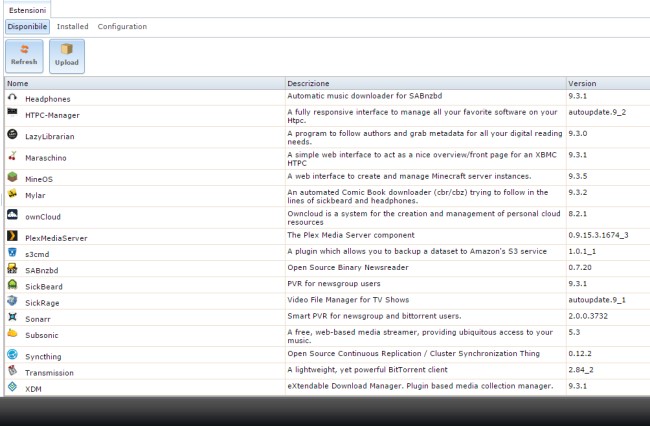Click Syncthing version 0.12.2
Image resolution: width=650 pixels, height=426 pixels.
(x=580, y=353)
